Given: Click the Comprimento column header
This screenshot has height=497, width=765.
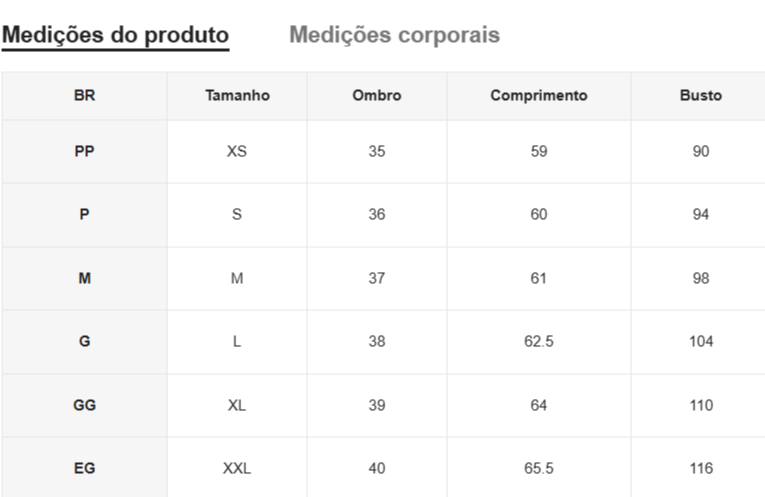Looking at the screenshot, I should tap(538, 96).
